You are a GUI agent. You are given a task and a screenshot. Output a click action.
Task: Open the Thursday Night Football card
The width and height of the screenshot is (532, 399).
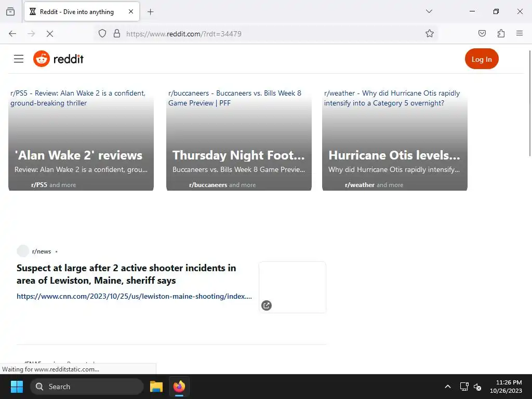coord(239,140)
